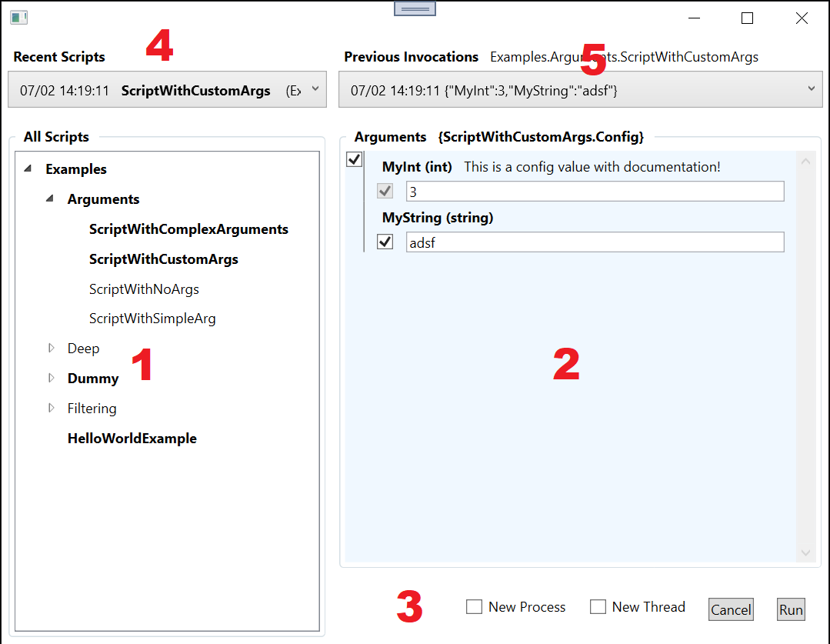This screenshot has width=830, height=644.
Task: Click the Cancel button
Action: (731, 609)
